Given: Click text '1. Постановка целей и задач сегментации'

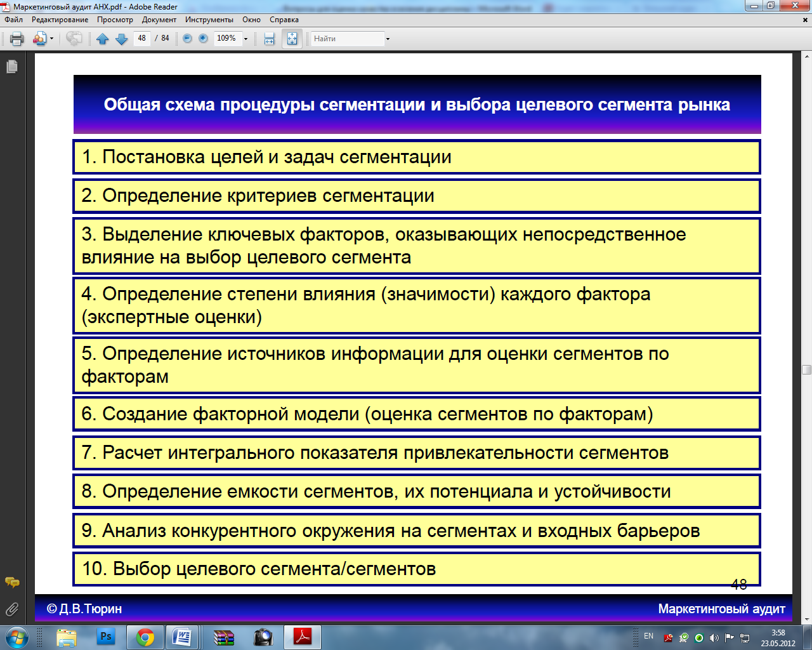Looking at the screenshot, I should (x=266, y=157).
